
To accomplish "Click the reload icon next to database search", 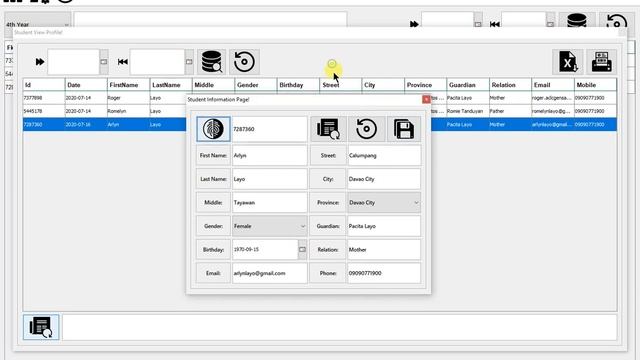I will click(244, 62).
